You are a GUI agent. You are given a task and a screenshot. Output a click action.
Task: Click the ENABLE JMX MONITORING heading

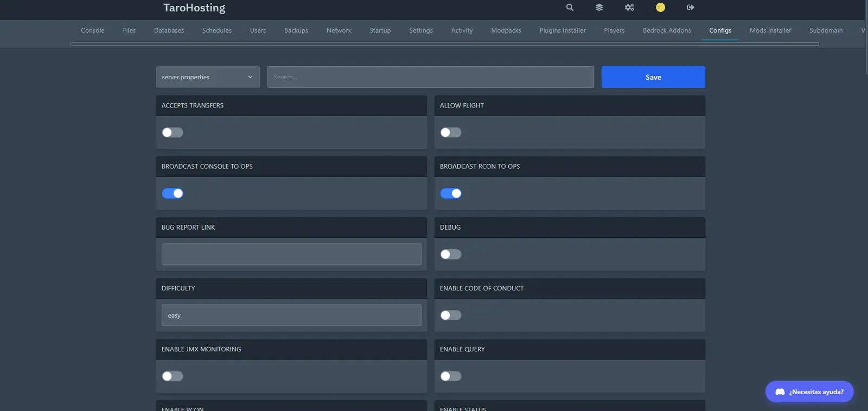tap(201, 349)
